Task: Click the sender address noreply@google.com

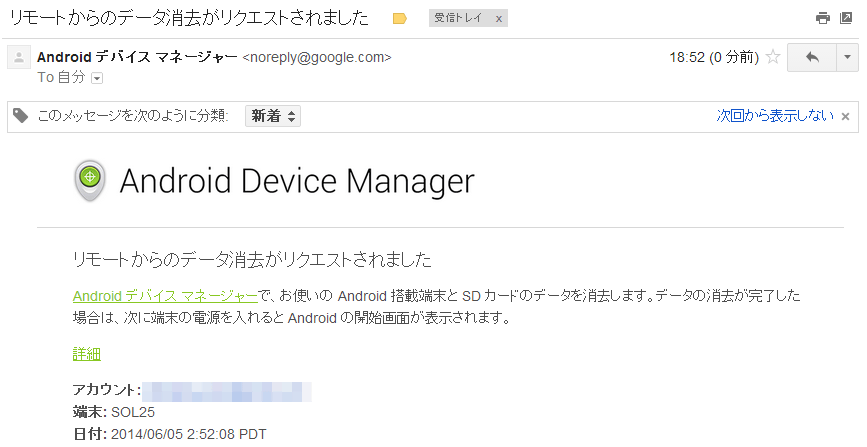Action: pos(317,58)
